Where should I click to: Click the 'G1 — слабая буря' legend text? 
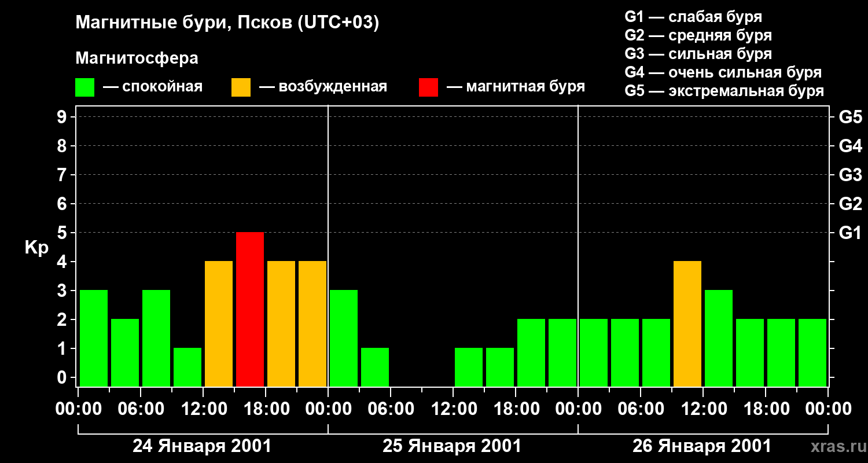click(693, 17)
